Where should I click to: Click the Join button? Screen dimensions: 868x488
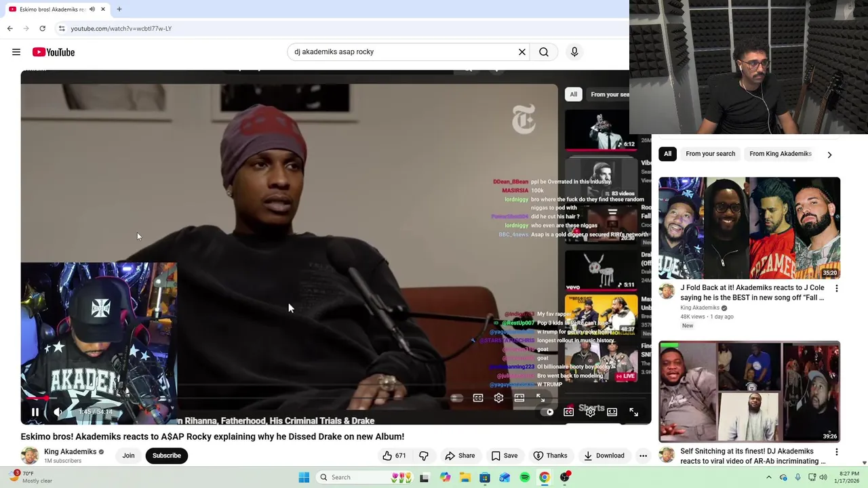click(x=128, y=455)
